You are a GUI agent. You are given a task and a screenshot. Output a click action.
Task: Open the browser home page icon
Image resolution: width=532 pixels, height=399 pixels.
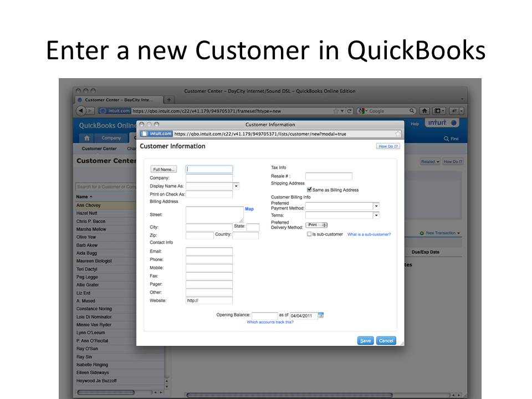[424, 111]
